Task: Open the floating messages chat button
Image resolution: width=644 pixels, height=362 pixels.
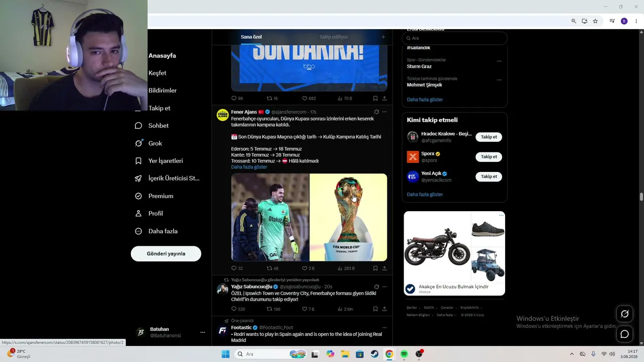Action: [625, 334]
